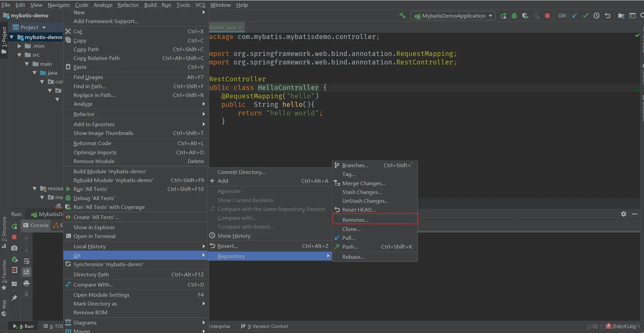Toggle the 4: Run tool window button
The width and height of the screenshot is (644, 333).
23,326
